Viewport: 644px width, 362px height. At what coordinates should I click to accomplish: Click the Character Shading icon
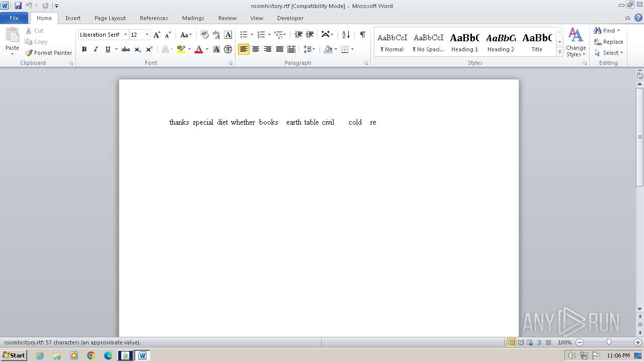point(216,49)
